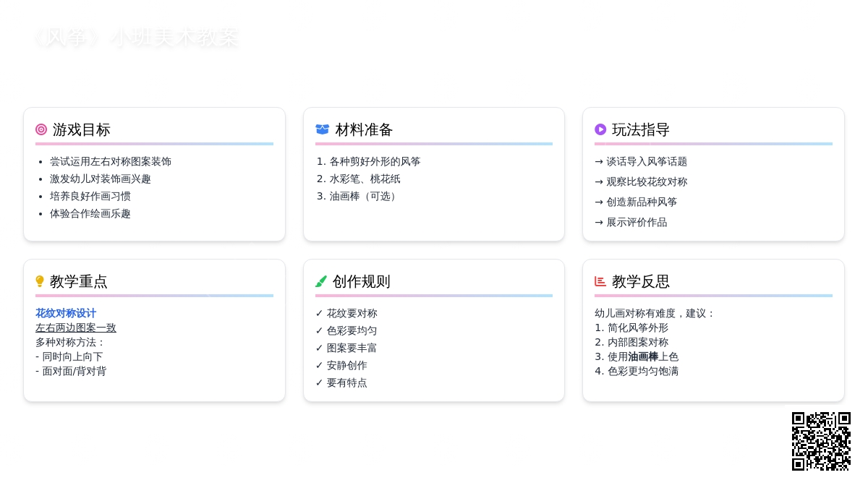Select the 色彩要均匀 checkmark item
Screen dimensions: 868x488
tap(346, 330)
